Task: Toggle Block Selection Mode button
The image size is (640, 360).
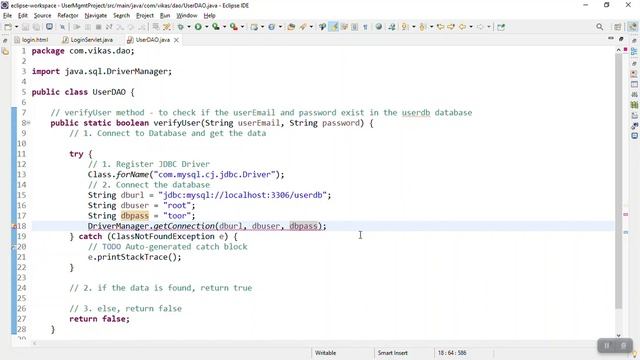Action: coord(355,27)
